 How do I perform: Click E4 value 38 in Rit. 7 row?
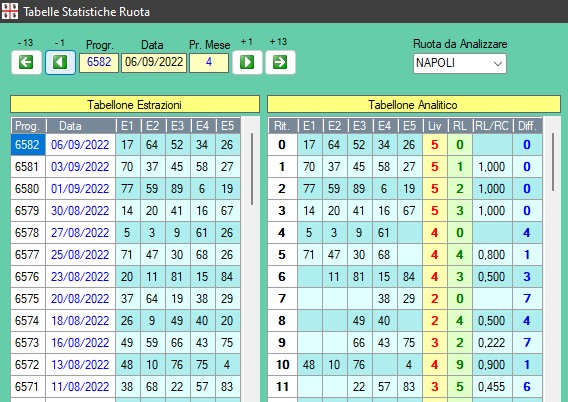[384, 298]
